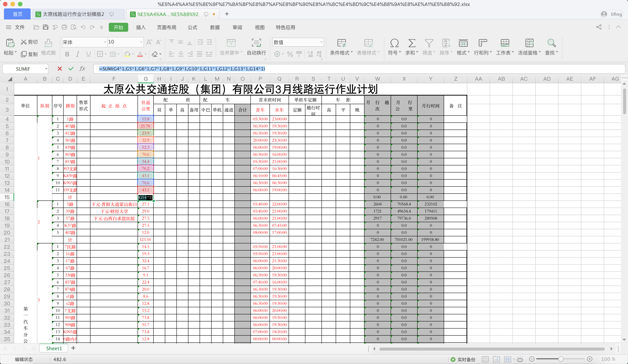
Task: Confirm formula with green checkmark
Action: point(71,69)
